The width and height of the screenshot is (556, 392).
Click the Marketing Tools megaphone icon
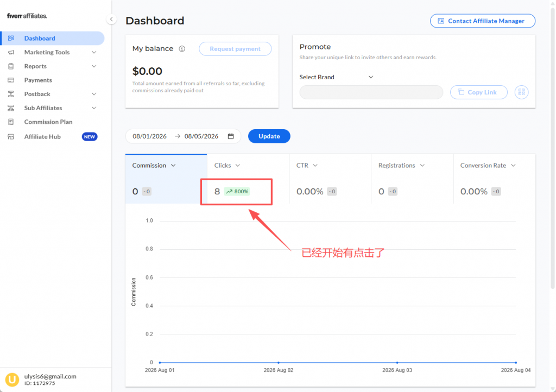click(11, 52)
